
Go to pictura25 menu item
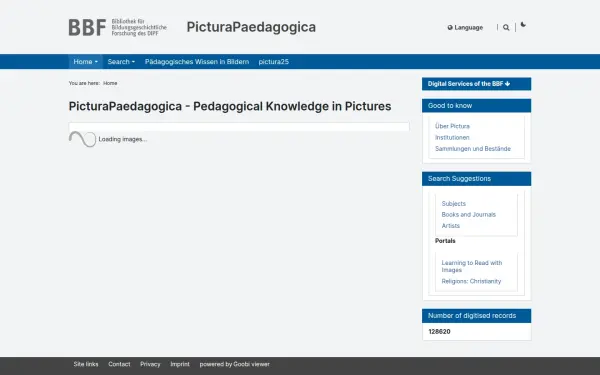coord(274,62)
